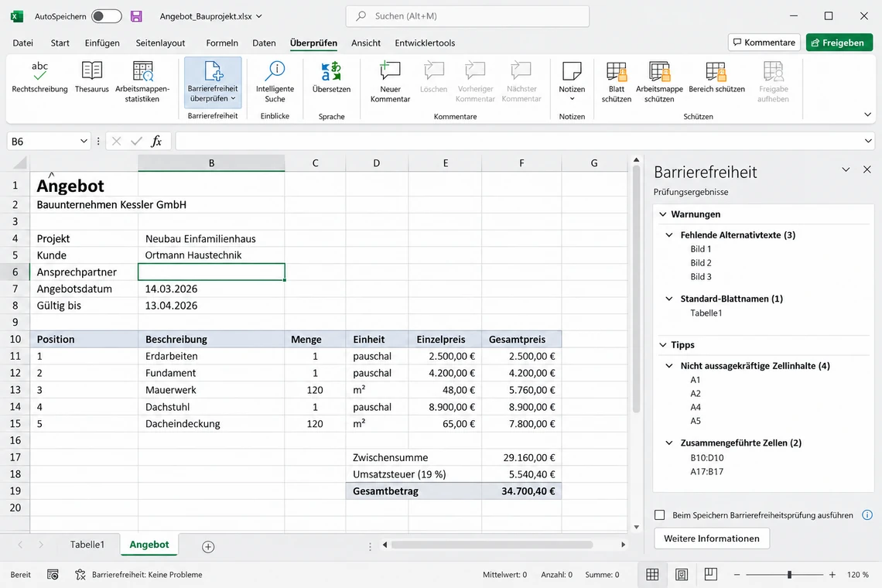Click the horizontal scrollbar of the sheet
Viewport: 882px width, 588px height.
click(492, 545)
